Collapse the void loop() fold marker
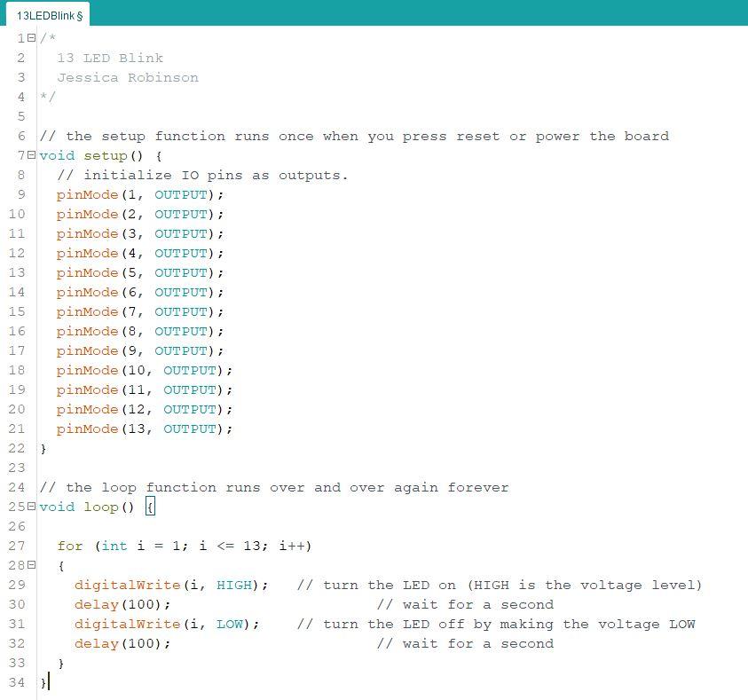 point(31,507)
